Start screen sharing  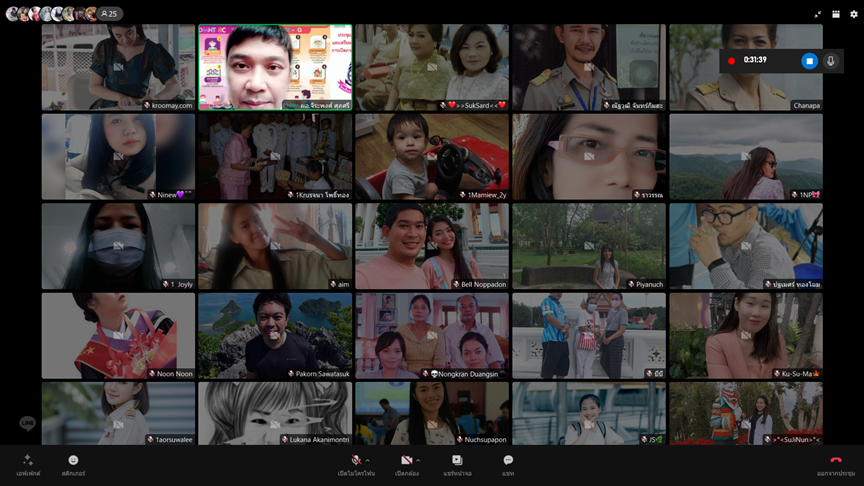click(x=457, y=465)
